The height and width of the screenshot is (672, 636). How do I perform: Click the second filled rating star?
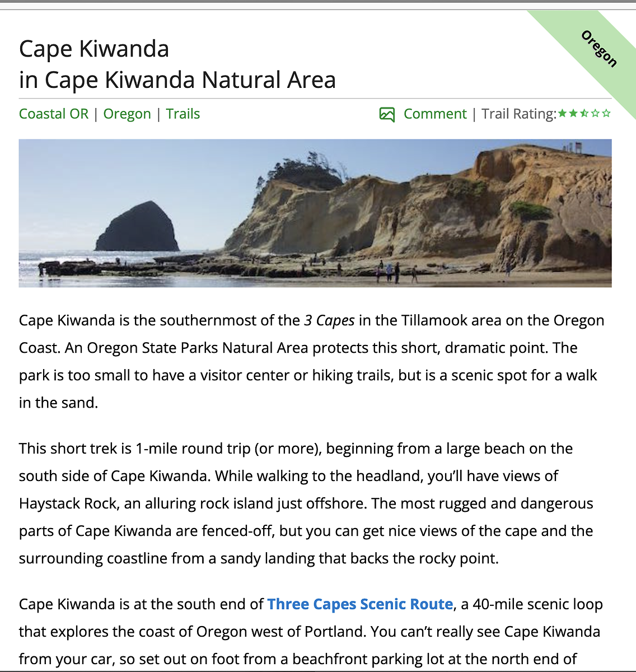coord(573,114)
